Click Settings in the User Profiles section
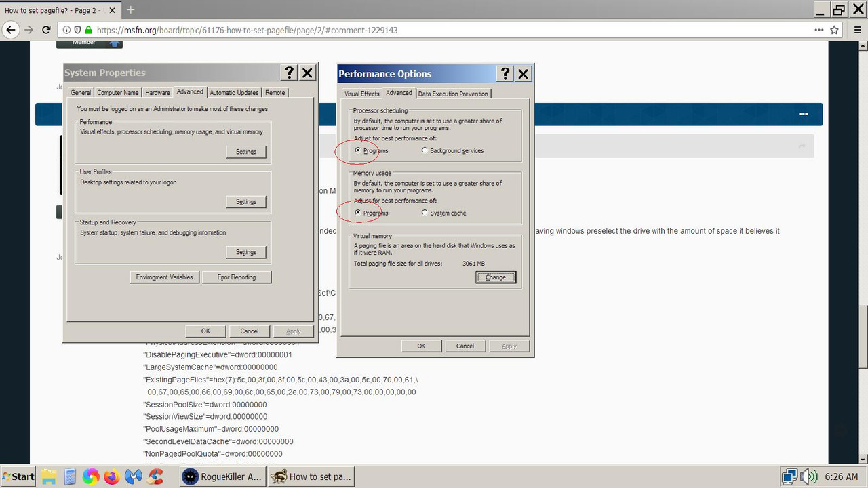Viewport: 868px width, 488px height. tap(246, 202)
